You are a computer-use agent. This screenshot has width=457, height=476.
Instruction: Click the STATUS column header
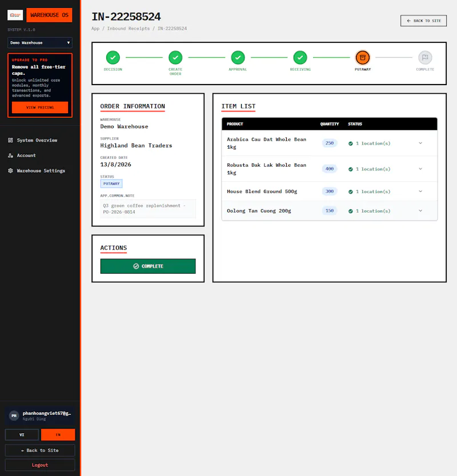click(355, 124)
